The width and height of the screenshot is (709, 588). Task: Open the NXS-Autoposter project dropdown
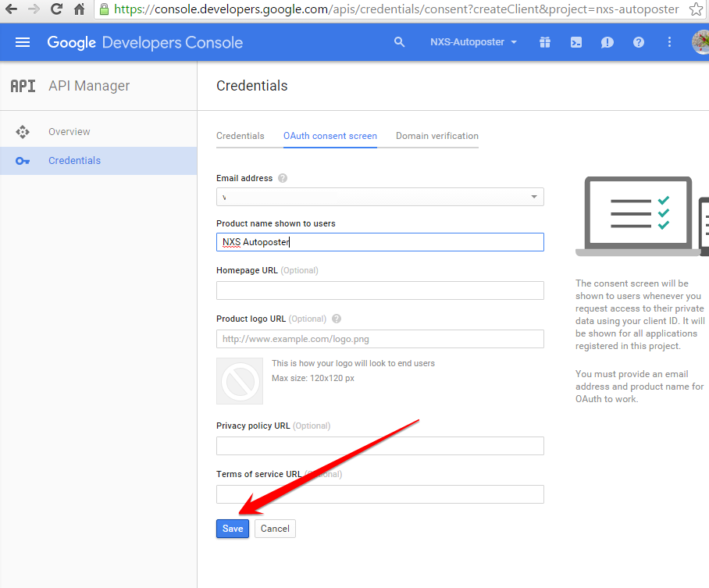[x=473, y=42]
